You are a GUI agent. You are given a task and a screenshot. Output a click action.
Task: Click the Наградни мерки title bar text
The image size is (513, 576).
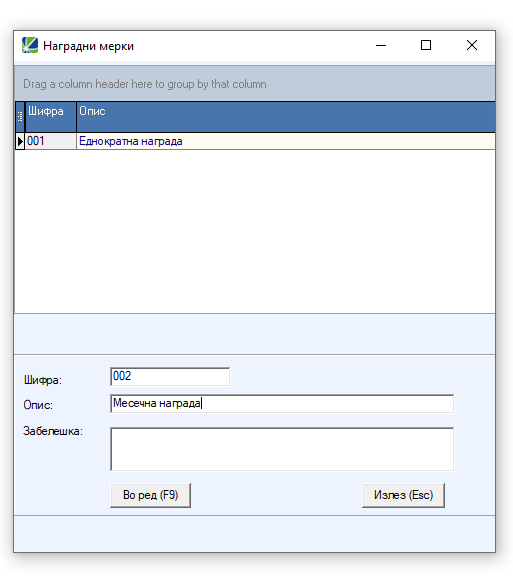click(88, 46)
